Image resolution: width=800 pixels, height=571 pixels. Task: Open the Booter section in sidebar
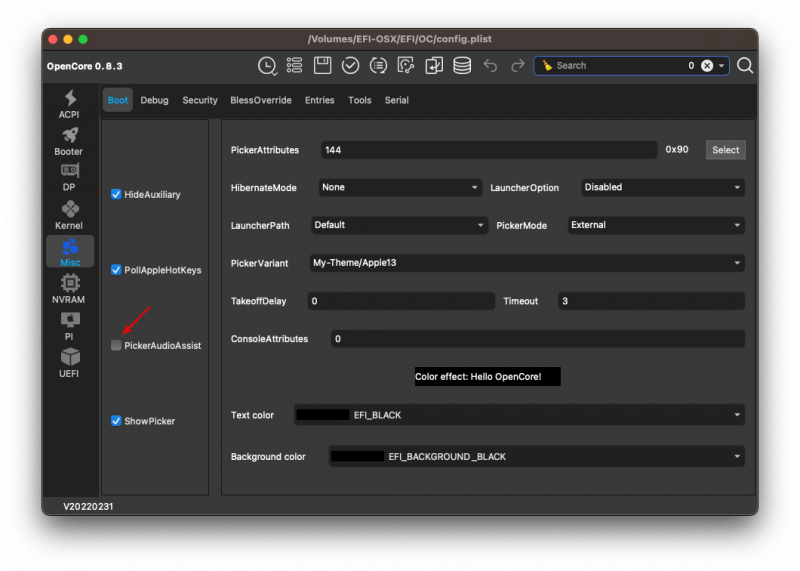pyautogui.click(x=69, y=141)
